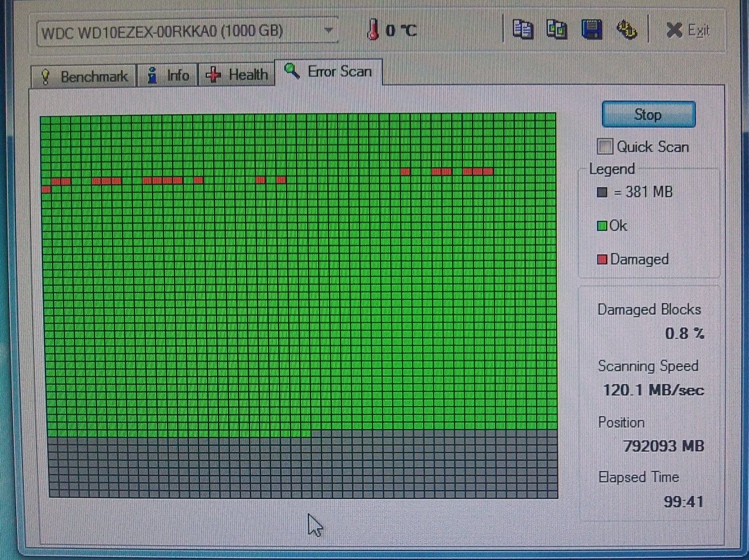Viewport: 749px width, 560px height.
Task: Click the Damaged Blocks 0.8 % value
Action: (684, 333)
